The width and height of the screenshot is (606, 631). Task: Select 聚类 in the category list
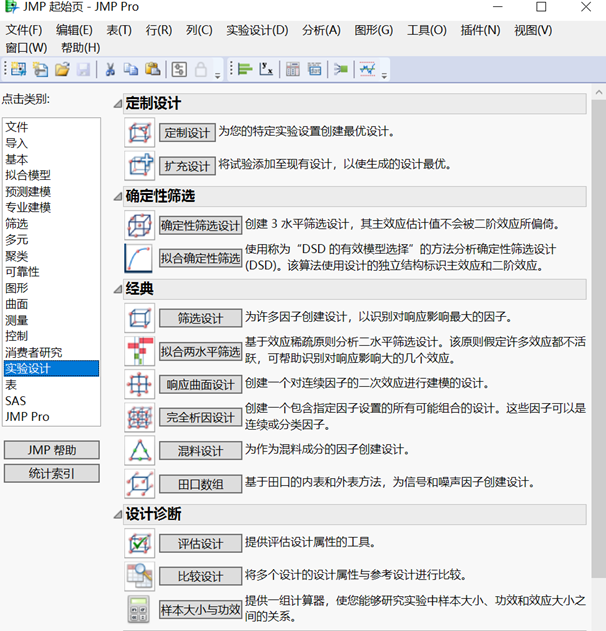point(52,256)
